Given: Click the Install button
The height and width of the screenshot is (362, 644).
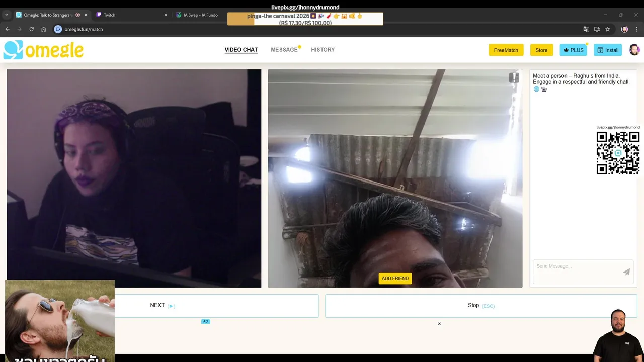Looking at the screenshot, I should click(608, 50).
